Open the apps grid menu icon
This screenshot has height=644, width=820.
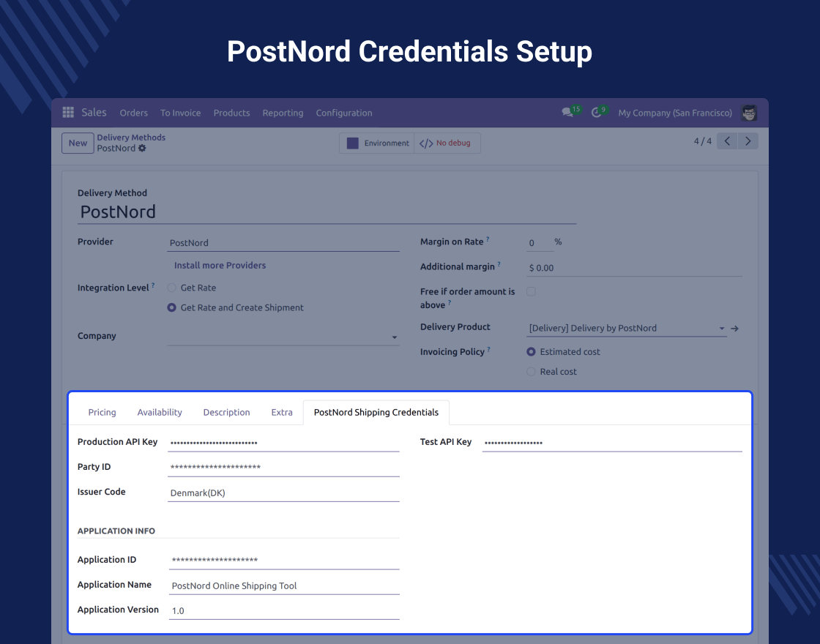click(68, 113)
